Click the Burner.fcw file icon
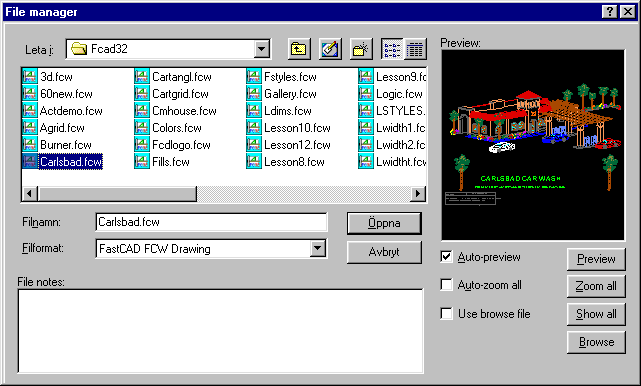The width and height of the screenshot is (641, 386). (30, 145)
